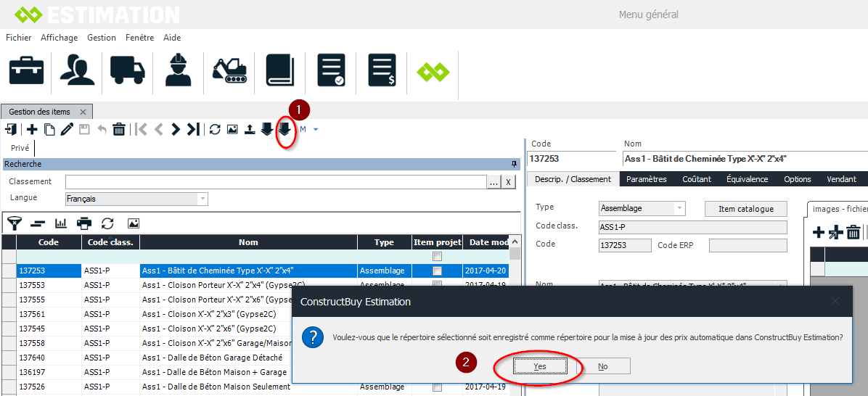Toggle Item projet checkbox for item 137526
This screenshot has width=868, height=396.
[x=437, y=387]
